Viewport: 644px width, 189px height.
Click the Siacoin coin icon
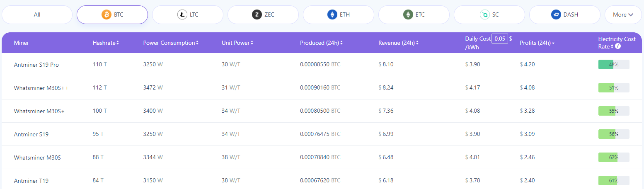[x=484, y=15]
